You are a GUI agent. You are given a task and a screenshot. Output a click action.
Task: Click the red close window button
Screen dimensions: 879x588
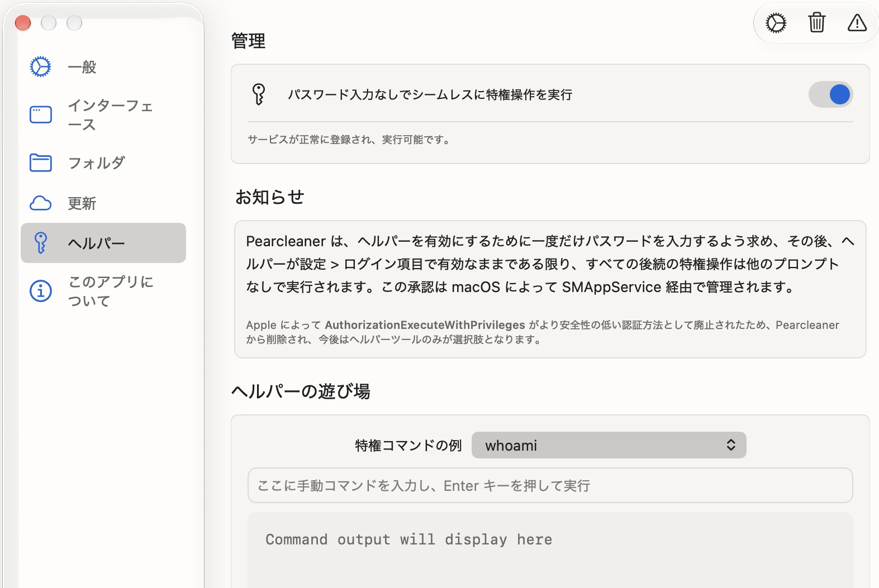[23, 23]
